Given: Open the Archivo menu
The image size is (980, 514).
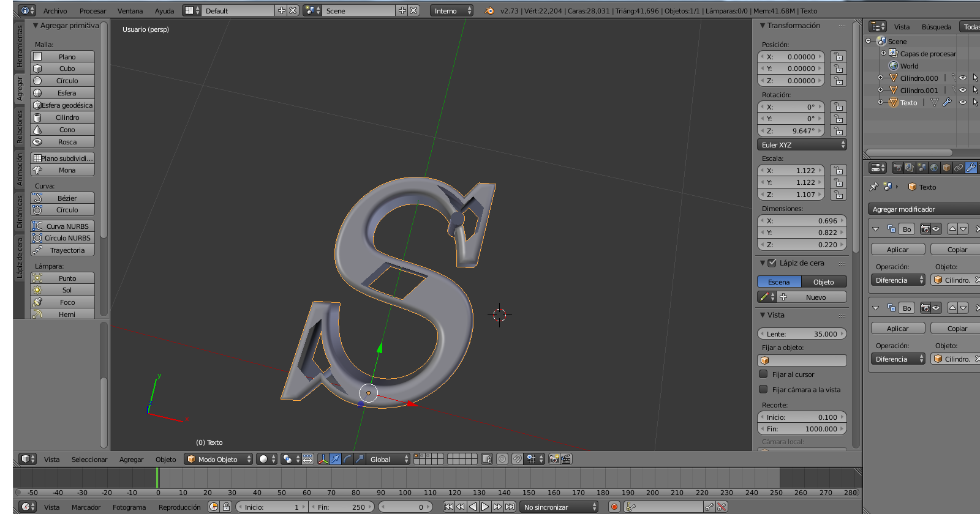Looking at the screenshot, I should pos(55,11).
